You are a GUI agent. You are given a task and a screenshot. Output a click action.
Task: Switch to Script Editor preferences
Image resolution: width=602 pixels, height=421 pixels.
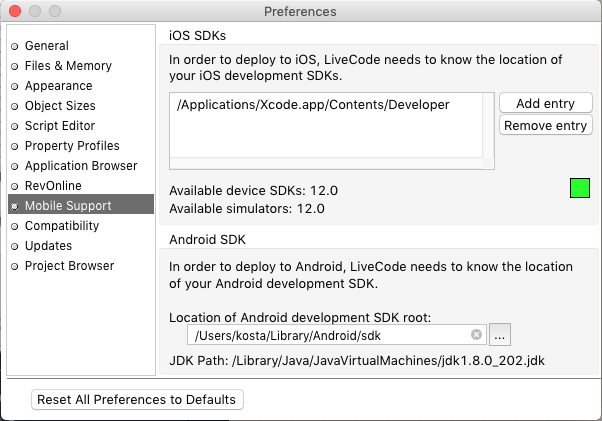[60, 126]
